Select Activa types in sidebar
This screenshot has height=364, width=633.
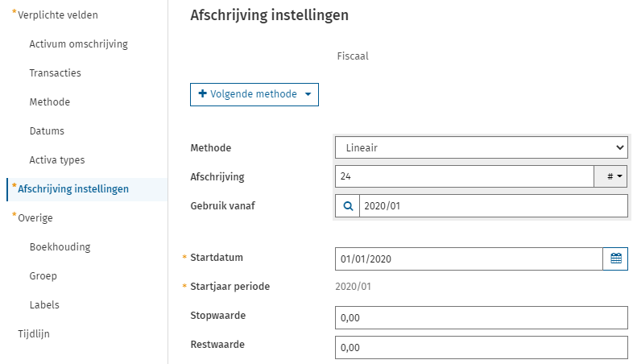click(56, 160)
